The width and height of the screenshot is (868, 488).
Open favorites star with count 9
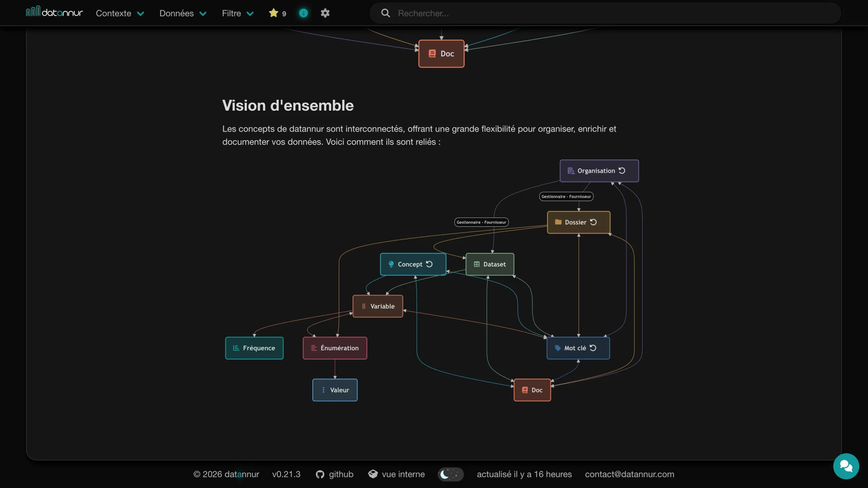[277, 13]
